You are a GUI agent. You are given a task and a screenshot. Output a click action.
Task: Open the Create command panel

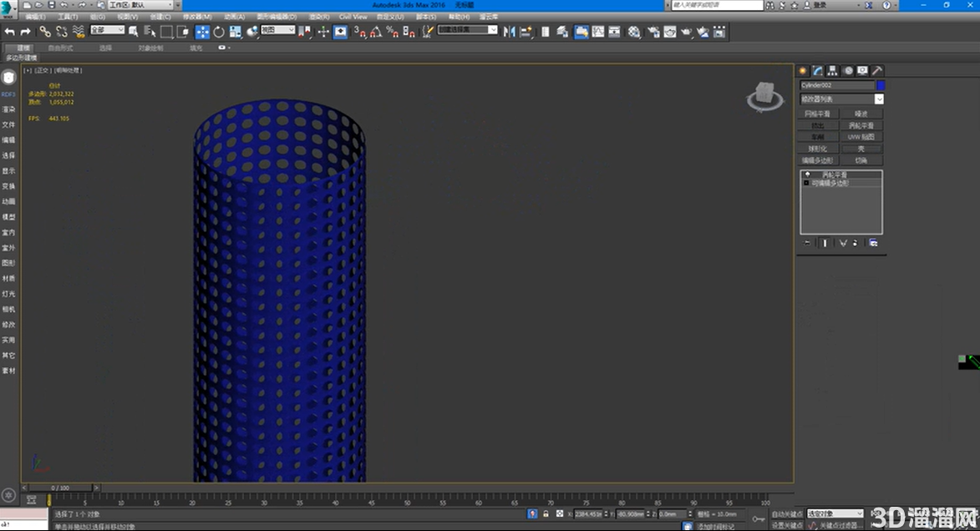(x=803, y=70)
